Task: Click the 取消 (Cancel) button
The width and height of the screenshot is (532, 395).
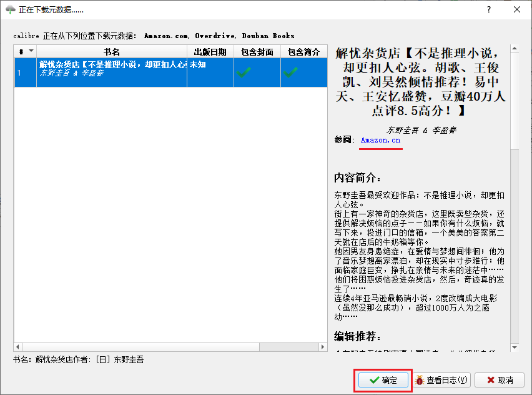Action: 500,380
